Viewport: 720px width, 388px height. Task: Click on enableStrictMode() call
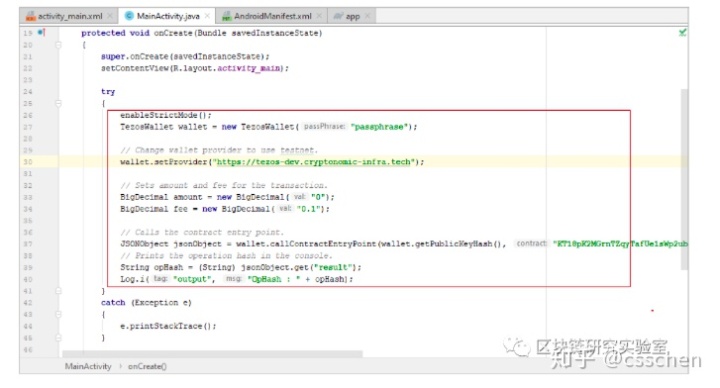(166, 115)
